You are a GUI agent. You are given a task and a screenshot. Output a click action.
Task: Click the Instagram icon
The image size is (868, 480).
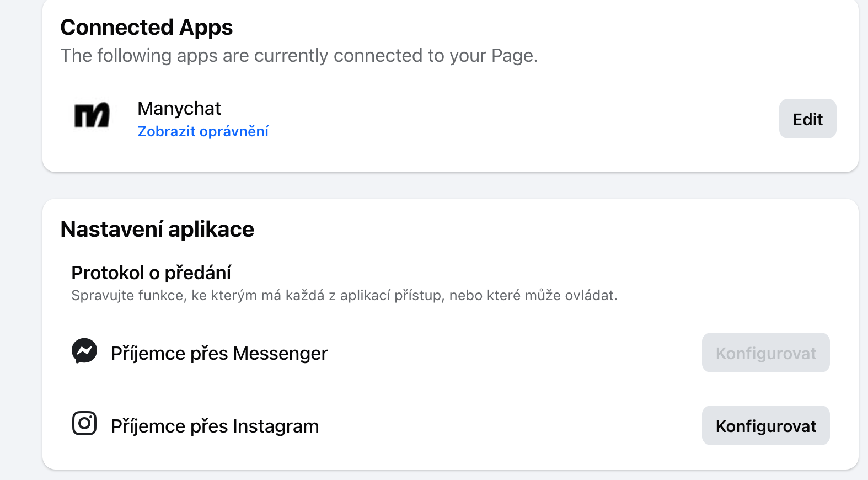tap(84, 424)
